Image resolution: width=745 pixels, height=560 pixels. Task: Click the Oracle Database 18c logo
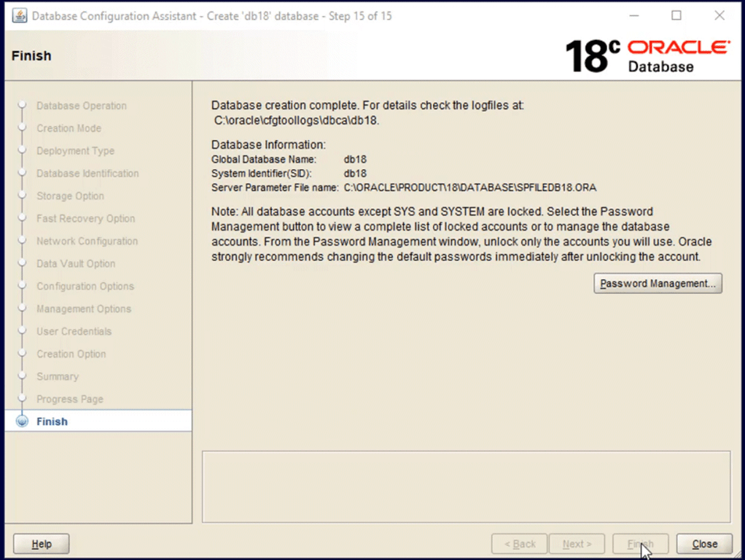[x=647, y=56]
